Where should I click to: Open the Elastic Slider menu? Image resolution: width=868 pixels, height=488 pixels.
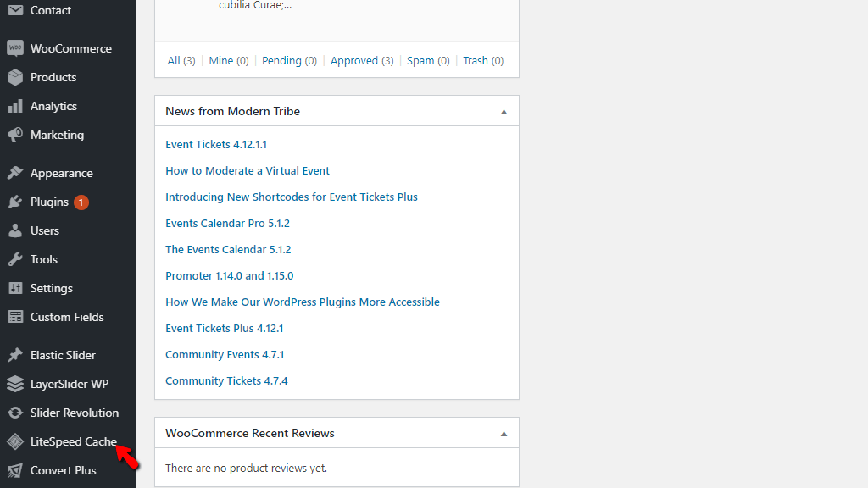pyautogui.click(x=63, y=355)
